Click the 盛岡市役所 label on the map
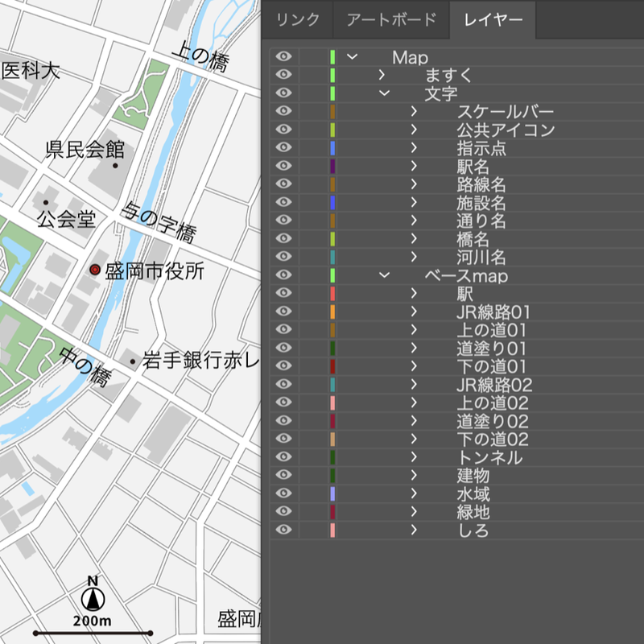Image resolution: width=644 pixels, height=644 pixels. click(153, 272)
